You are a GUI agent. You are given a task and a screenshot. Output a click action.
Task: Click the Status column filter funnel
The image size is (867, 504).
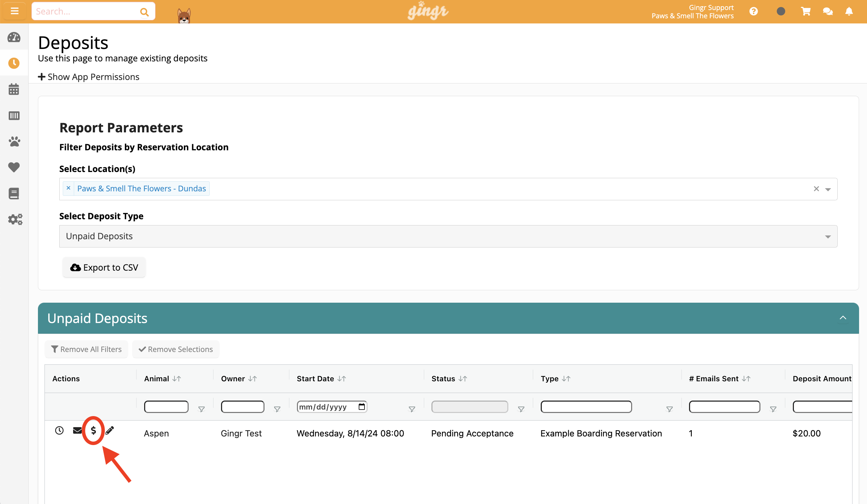coord(521,409)
